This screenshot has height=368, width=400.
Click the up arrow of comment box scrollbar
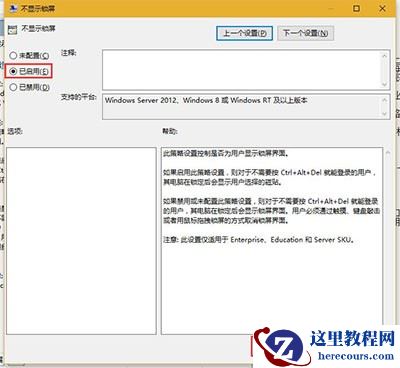pos(385,56)
